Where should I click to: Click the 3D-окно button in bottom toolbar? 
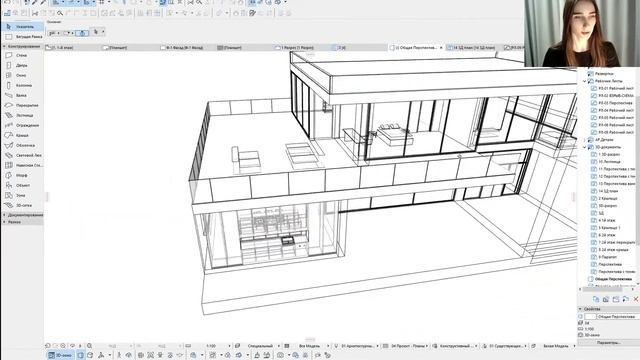pos(60,355)
